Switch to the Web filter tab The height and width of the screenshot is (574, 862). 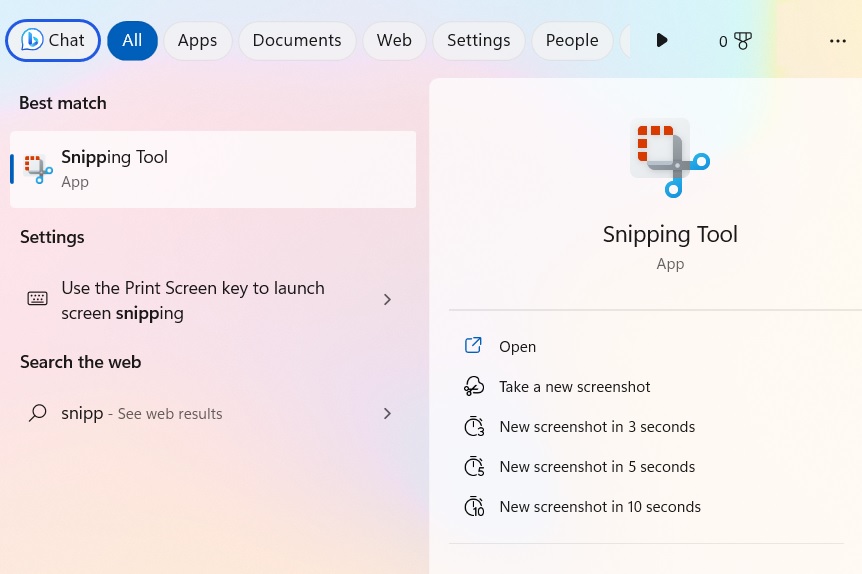point(394,41)
